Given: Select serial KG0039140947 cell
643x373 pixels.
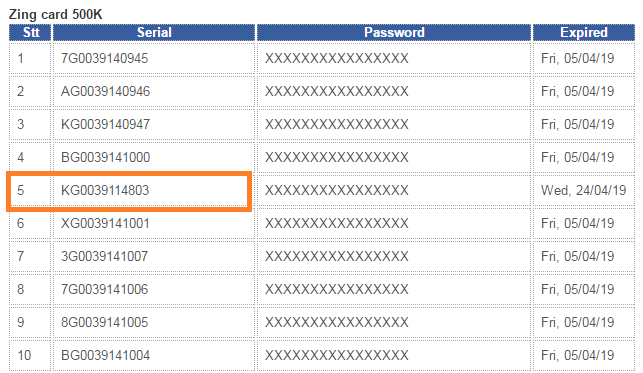Looking at the screenshot, I should pos(154,124).
